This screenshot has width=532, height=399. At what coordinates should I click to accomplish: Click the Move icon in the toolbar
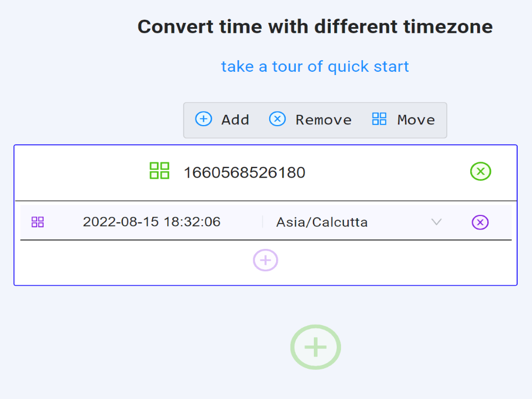[x=379, y=119]
